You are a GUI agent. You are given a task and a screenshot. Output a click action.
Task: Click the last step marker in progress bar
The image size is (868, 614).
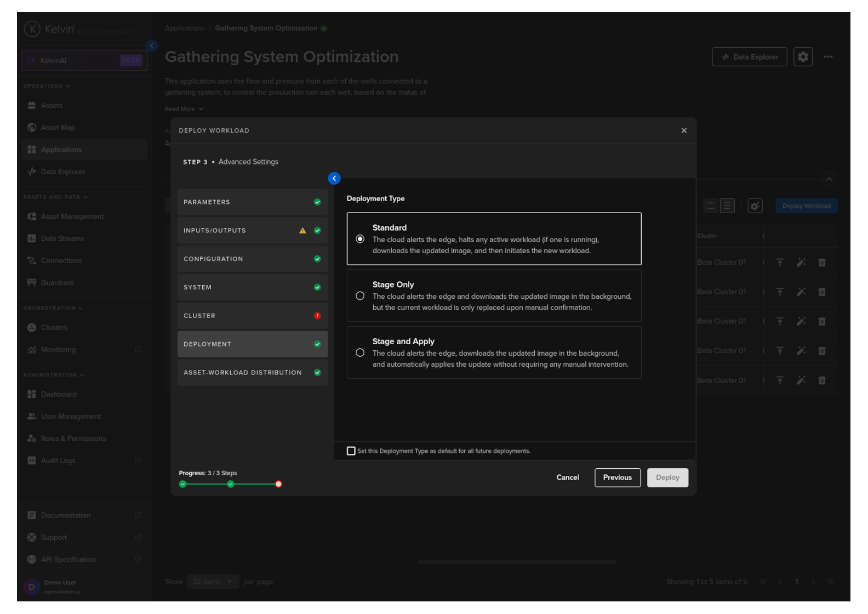tap(278, 484)
